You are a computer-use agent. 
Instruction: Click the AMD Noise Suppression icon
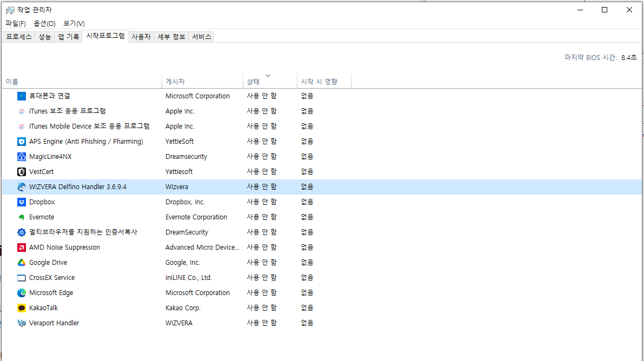pos(22,247)
